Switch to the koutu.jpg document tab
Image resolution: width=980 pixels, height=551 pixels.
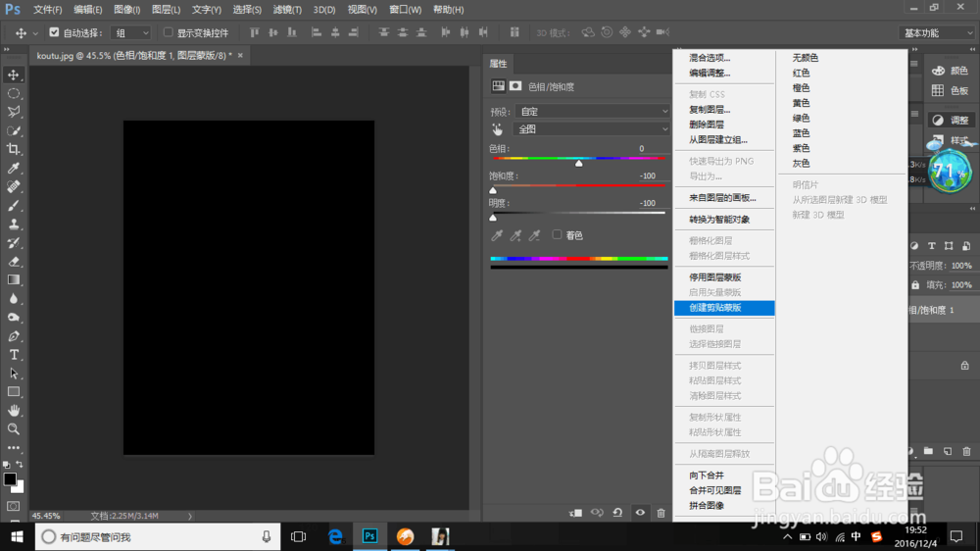pyautogui.click(x=133, y=56)
